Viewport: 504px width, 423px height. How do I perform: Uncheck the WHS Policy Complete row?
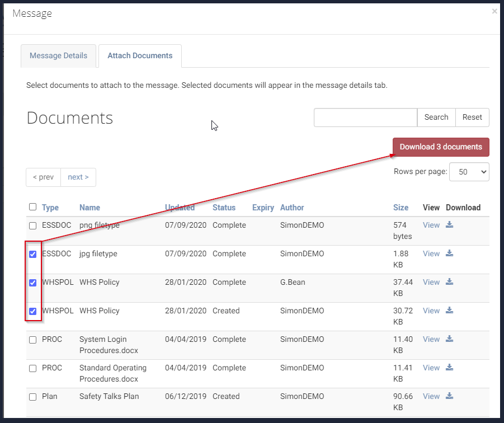click(33, 283)
